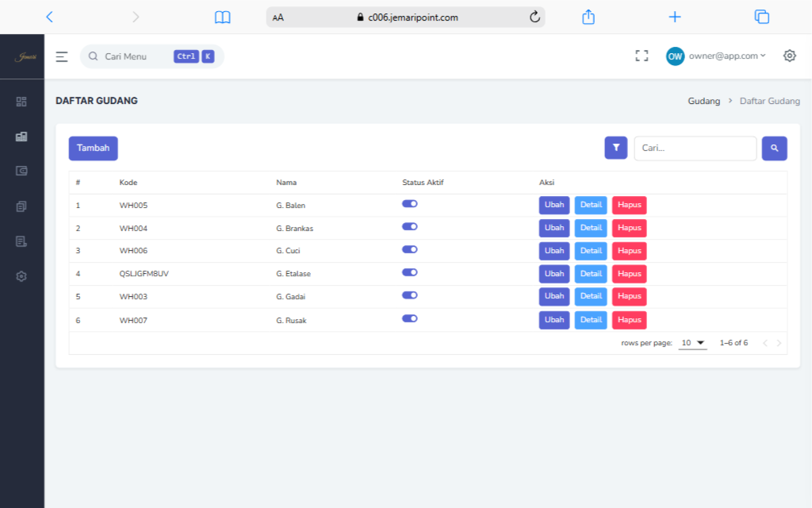Select the warehouse icon in the sidebar

[x=21, y=137]
